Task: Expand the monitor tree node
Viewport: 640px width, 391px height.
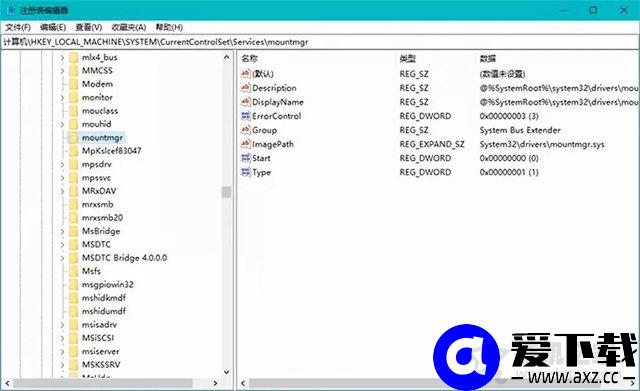Action: point(62,98)
